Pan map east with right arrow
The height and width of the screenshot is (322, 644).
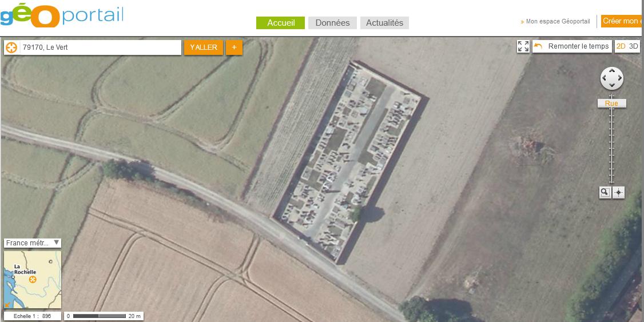click(x=619, y=78)
